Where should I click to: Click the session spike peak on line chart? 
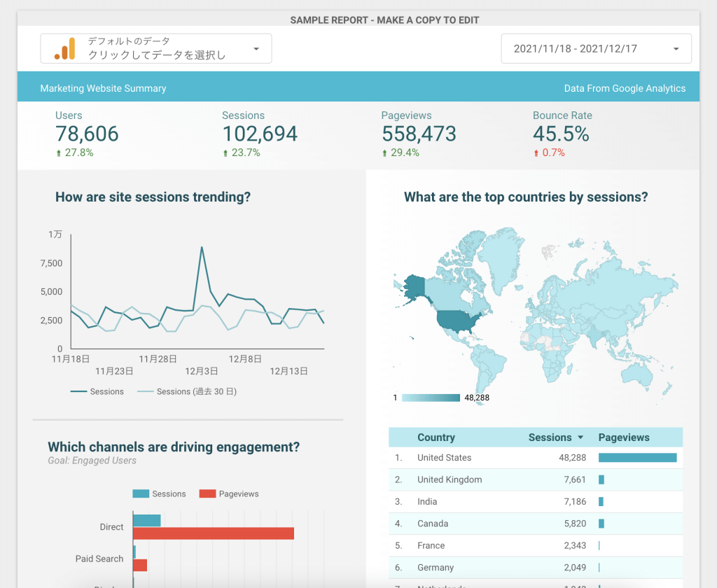pyautogui.click(x=202, y=248)
